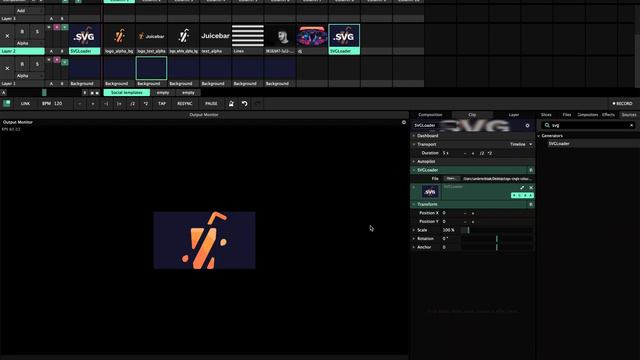Click the SVGLoader section preset icon
Viewport: 640px width, 360px height.
531,170
